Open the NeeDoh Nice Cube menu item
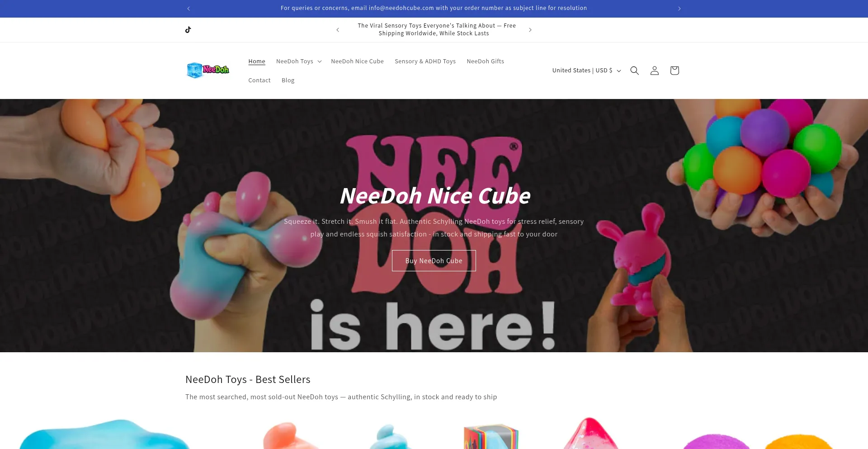Viewport: 868px width, 449px height. [x=357, y=61]
